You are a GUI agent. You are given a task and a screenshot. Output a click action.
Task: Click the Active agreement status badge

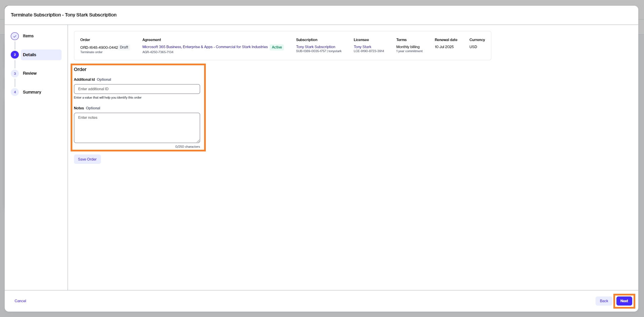(277, 47)
